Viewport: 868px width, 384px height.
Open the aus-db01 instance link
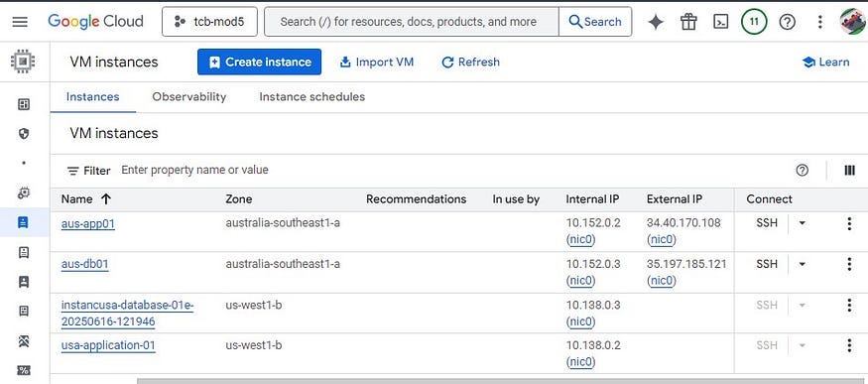coord(84,264)
